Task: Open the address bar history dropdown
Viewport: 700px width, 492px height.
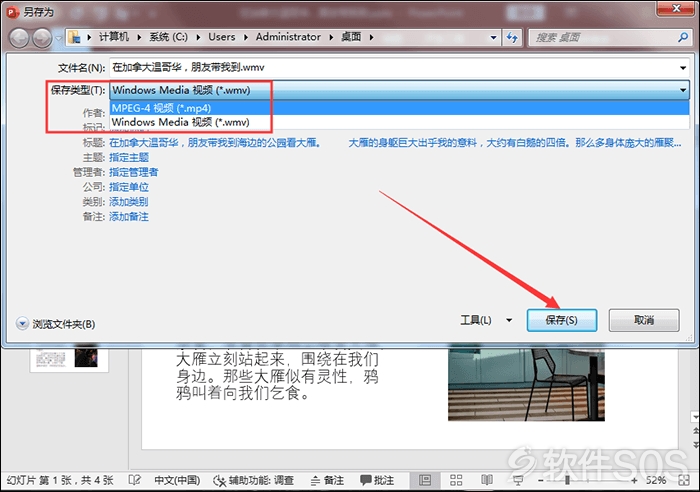Action: [493, 38]
